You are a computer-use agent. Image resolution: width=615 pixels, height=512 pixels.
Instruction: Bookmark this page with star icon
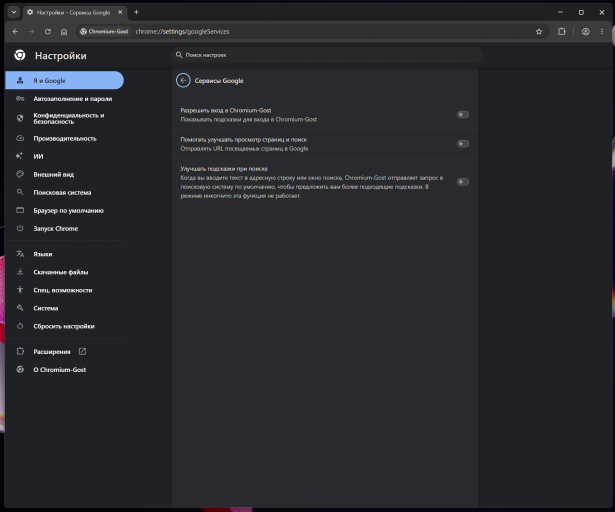(x=539, y=31)
